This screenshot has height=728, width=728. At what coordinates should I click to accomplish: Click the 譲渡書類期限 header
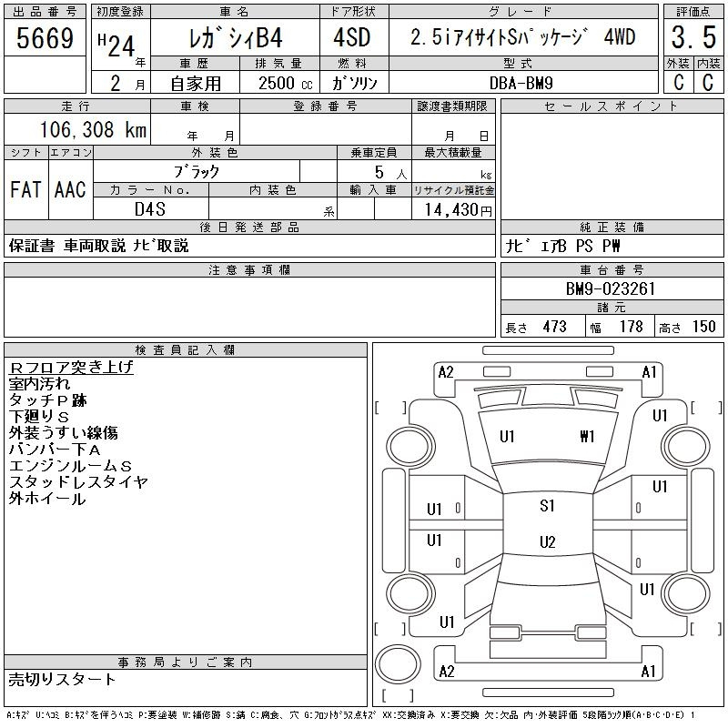453,106
